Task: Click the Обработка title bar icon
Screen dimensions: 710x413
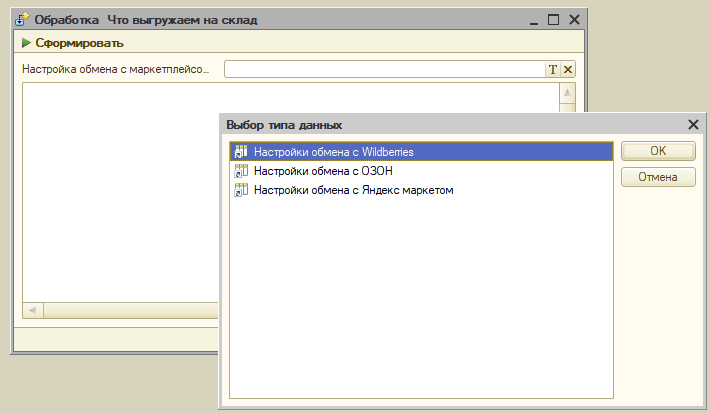Action: point(22,20)
